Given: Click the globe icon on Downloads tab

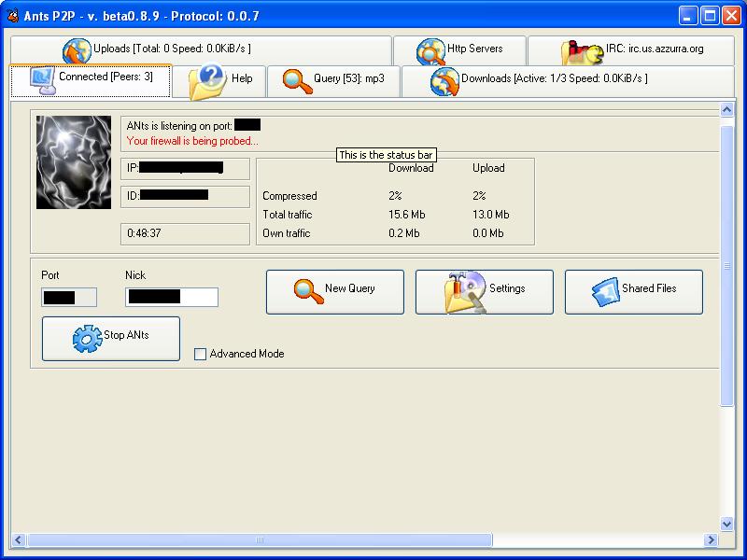Looking at the screenshot, I should [444, 81].
